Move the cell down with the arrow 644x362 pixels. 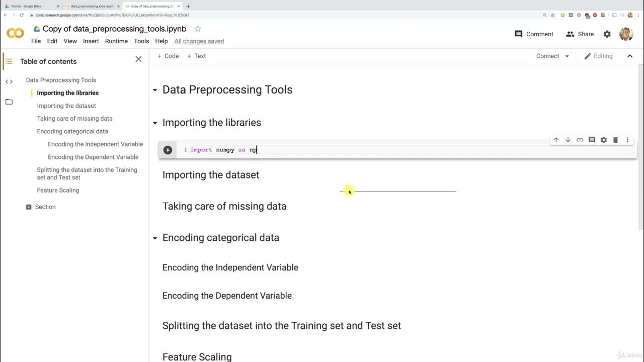(x=568, y=140)
